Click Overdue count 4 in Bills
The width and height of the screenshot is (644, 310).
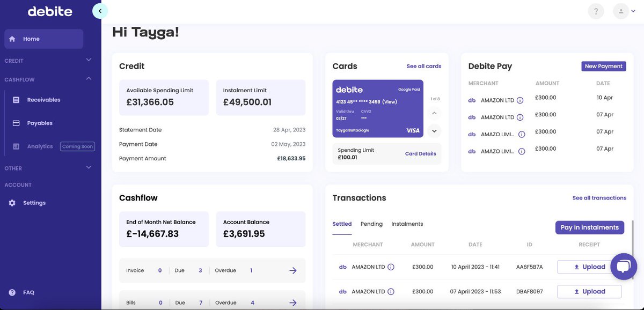[x=252, y=303]
